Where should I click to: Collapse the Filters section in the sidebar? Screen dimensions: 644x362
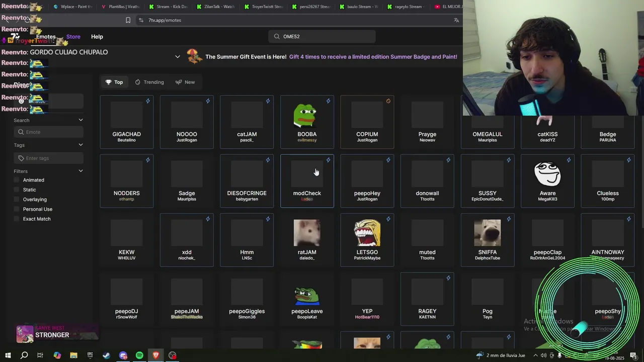pos(80,171)
